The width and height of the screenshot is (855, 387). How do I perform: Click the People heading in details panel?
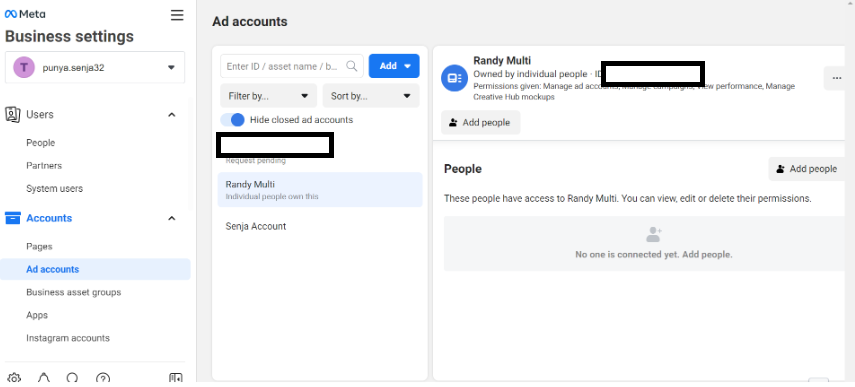pos(463,169)
